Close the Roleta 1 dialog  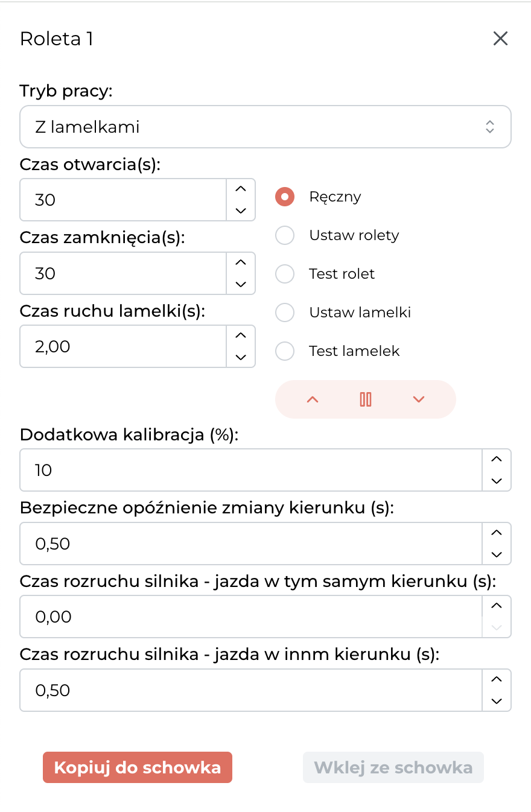[x=500, y=39]
